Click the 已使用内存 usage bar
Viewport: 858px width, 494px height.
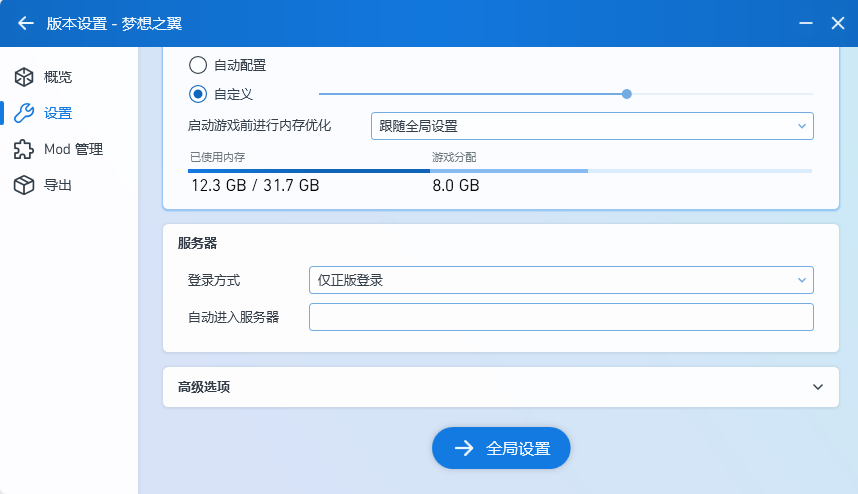click(x=309, y=170)
